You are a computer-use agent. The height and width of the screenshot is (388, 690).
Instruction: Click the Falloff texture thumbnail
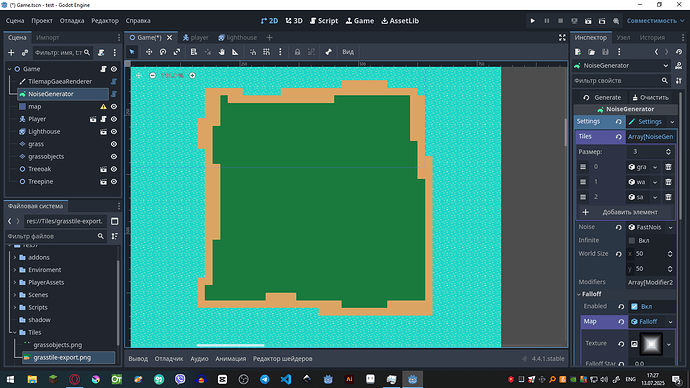tap(651, 344)
